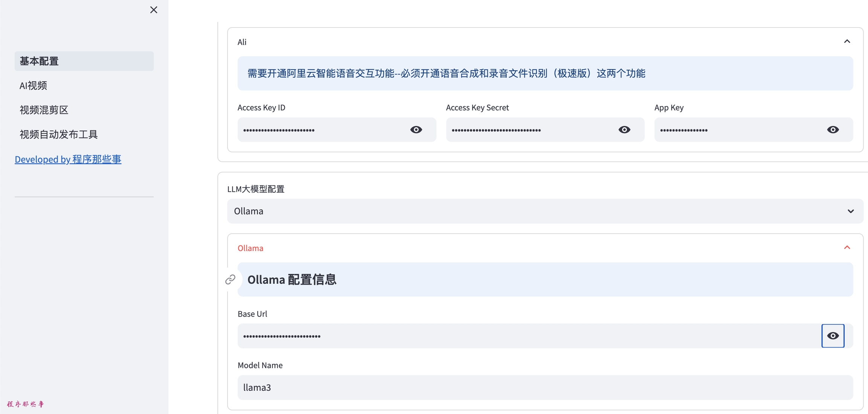Viewport: 868px width, 414px height.
Task: Click the red Ollama section header
Action: (251, 248)
